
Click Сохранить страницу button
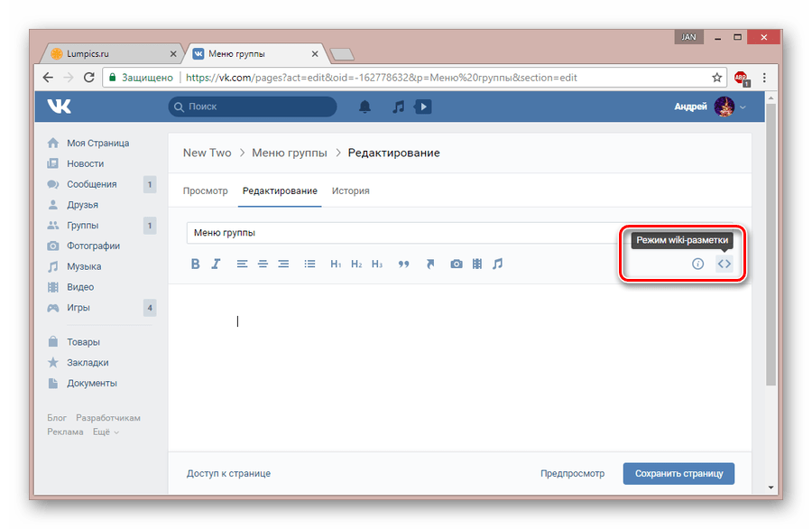(x=678, y=474)
